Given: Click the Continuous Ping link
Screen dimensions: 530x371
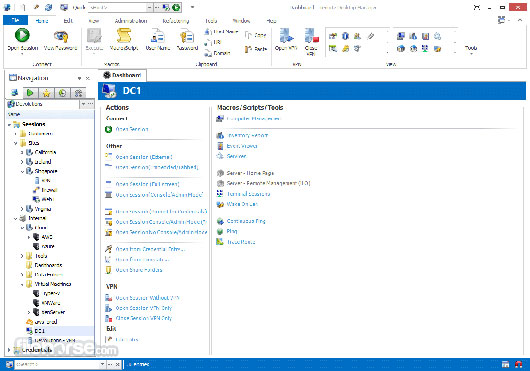Looking at the screenshot, I should (246, 221).
